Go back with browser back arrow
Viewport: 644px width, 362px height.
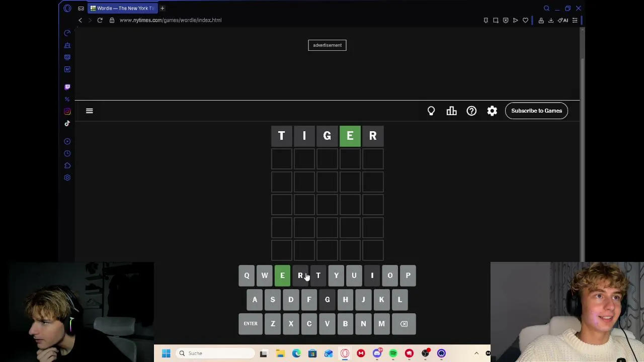pos(80,20)
